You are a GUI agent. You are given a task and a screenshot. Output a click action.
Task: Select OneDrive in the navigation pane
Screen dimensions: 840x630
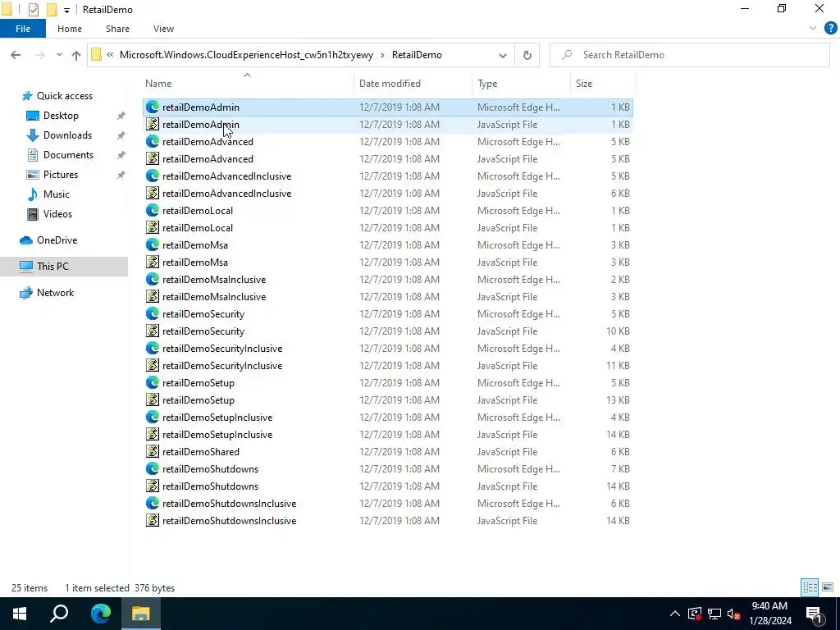point(57,240)
